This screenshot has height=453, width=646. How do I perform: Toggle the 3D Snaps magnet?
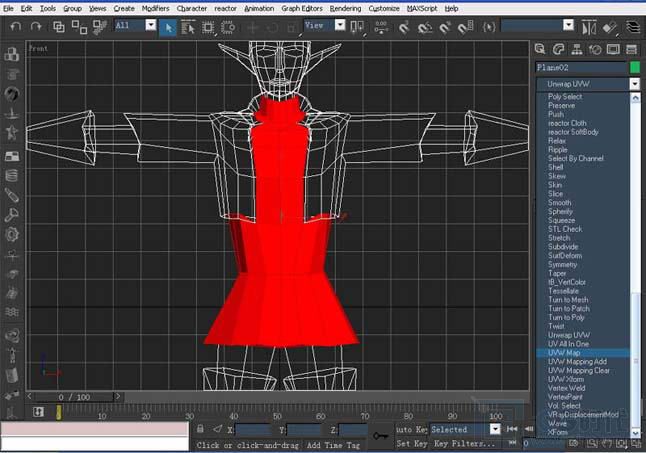[404, 28]
